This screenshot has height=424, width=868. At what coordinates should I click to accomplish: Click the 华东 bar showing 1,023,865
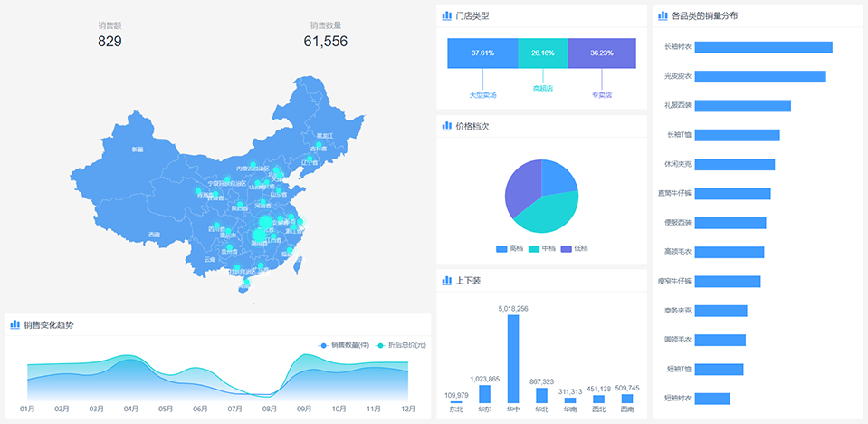[x=484, y=394]
